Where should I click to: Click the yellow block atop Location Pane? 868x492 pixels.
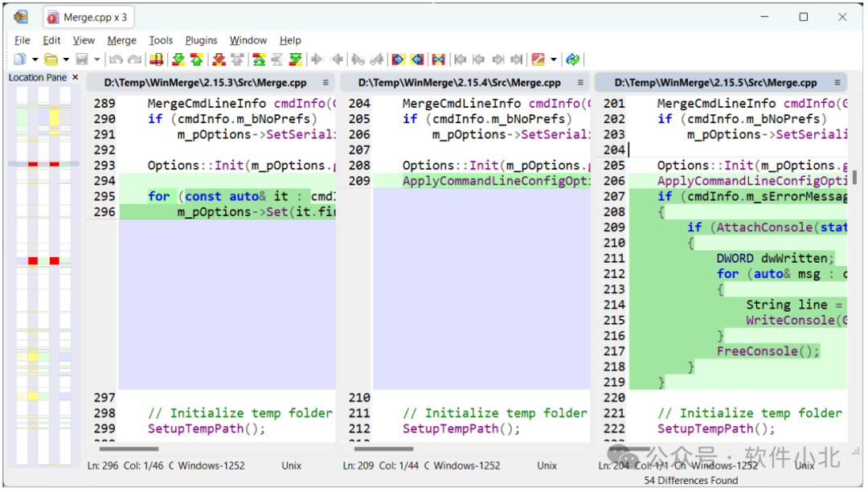coord(55,118)
